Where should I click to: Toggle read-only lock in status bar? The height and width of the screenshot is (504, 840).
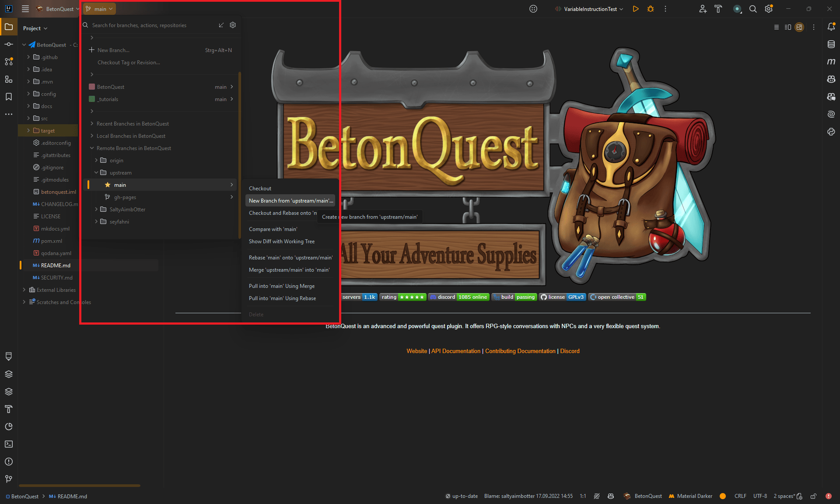[813, 496]
